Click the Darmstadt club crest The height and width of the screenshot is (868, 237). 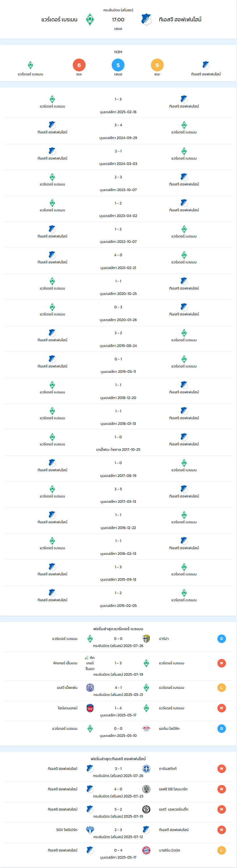[x=146, y=768]
